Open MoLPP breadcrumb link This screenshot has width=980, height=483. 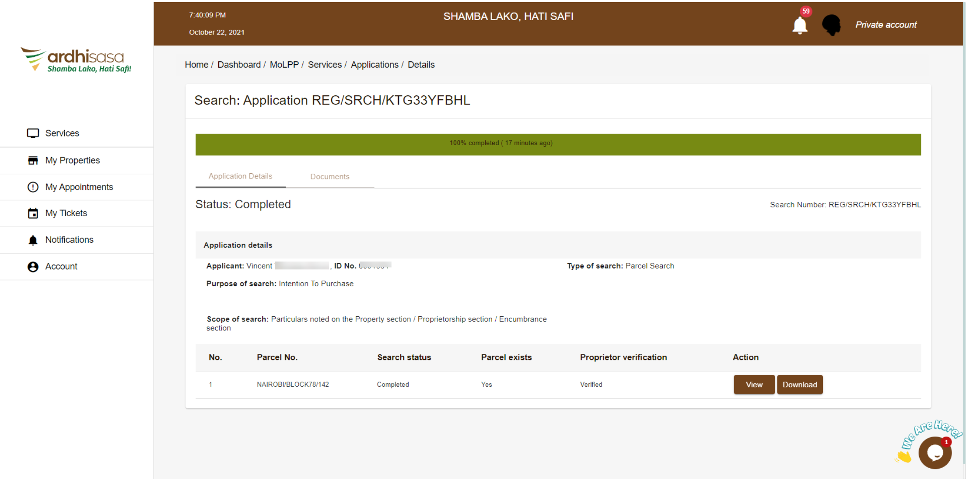pyautogui.click(x=284, y=65)
